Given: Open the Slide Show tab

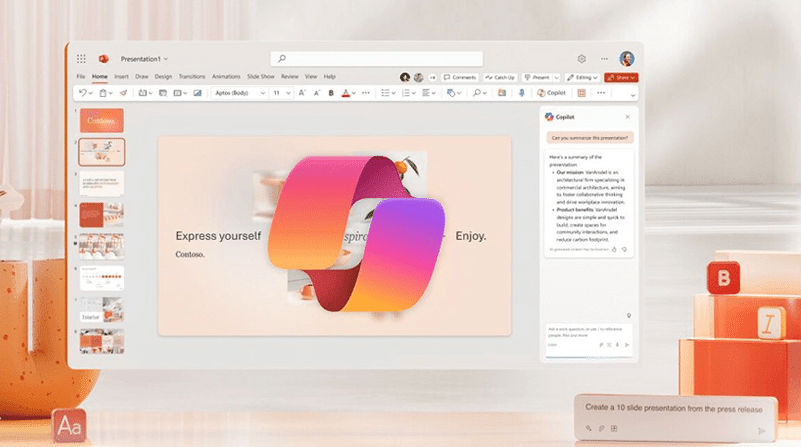Looking at the screenshot, I should 261,77.
